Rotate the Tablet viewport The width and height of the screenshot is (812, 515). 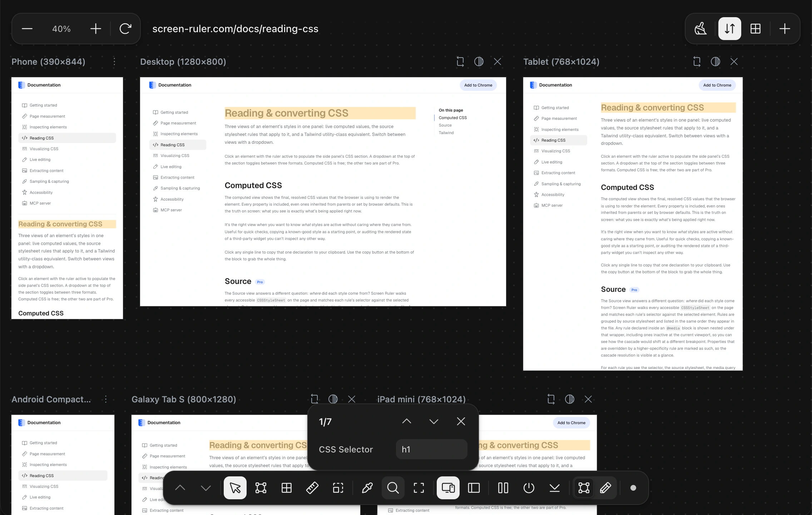[697, 62]
